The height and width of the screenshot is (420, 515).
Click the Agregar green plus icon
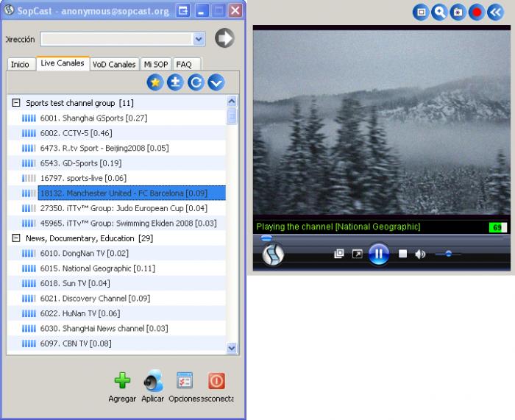pos(122,380)
